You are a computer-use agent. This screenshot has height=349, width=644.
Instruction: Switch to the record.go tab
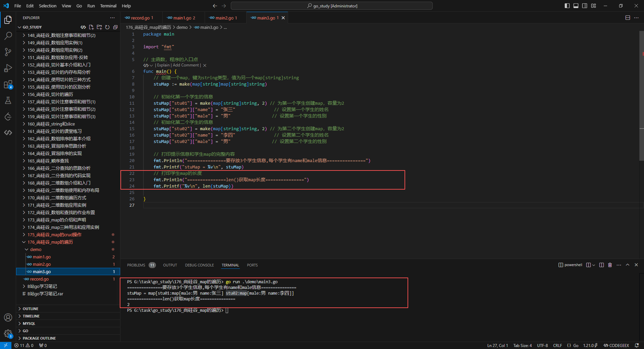[142, 18]
